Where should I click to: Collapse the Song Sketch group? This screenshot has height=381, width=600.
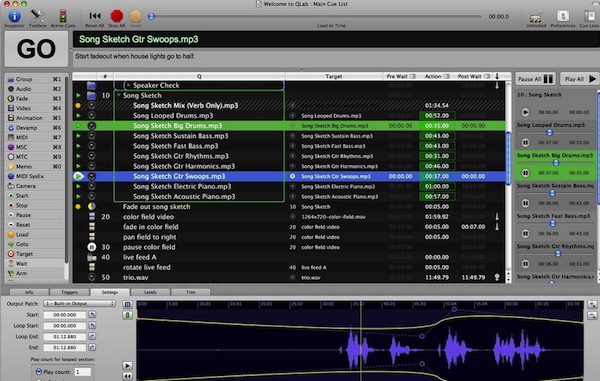click(119, 95)
